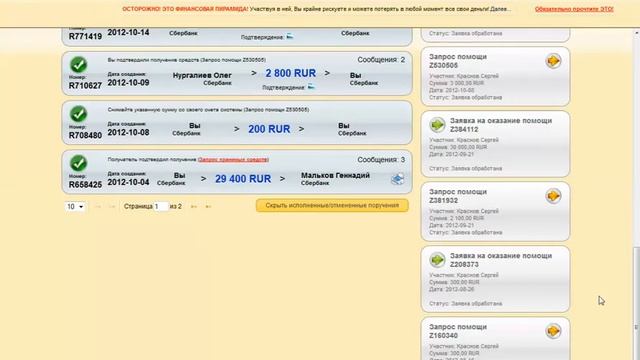640x360 pixels.
Task: Click Заявка на оказание помощи Z384112 title
Action: pyautogui.click(x=501, y=125)
